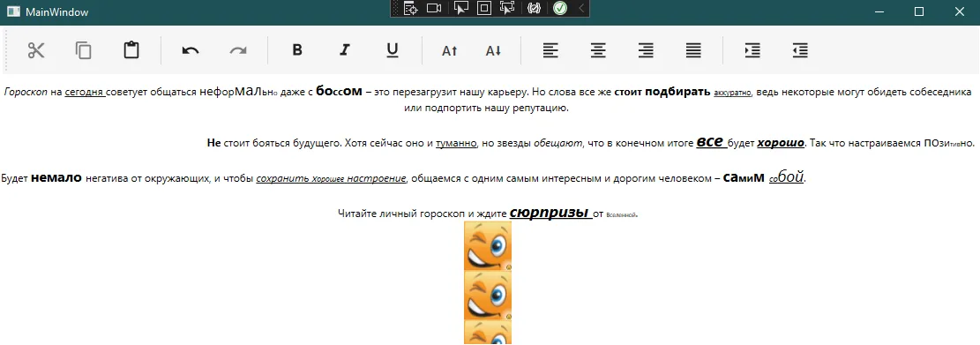
Task: Click the first winking smiley image
Action: (488, 245)
